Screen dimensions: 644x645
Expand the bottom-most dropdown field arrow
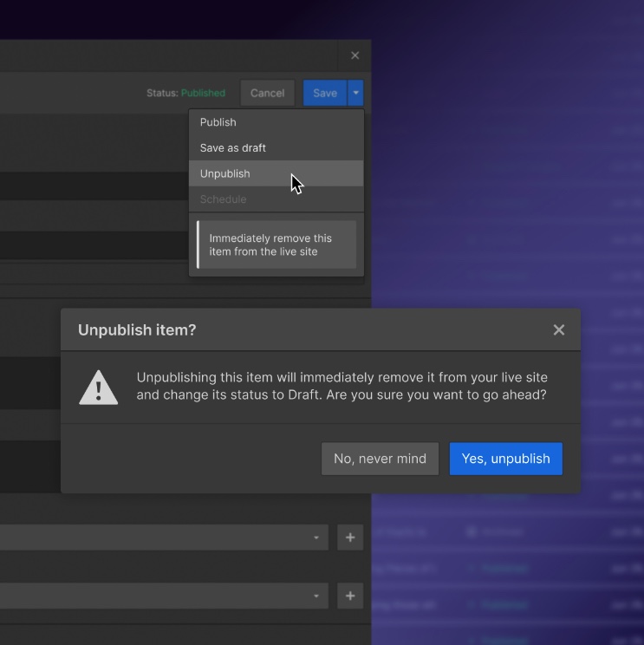[x=316, y=596]
